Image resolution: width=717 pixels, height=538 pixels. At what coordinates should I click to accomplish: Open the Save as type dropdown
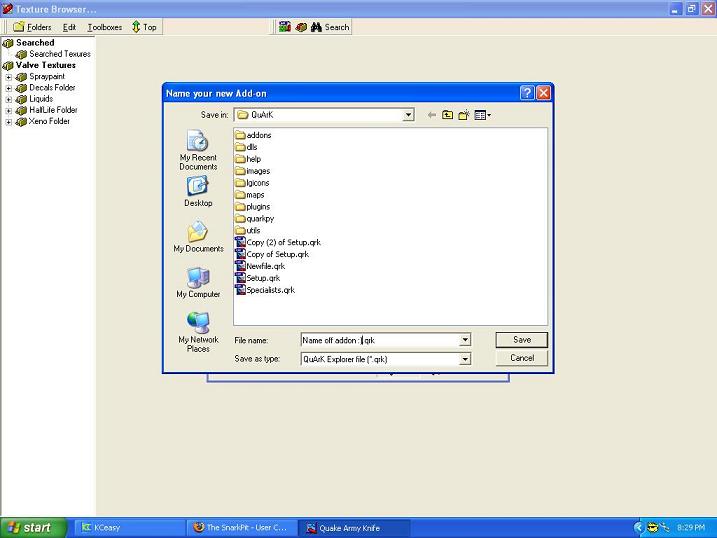(465, 358)
